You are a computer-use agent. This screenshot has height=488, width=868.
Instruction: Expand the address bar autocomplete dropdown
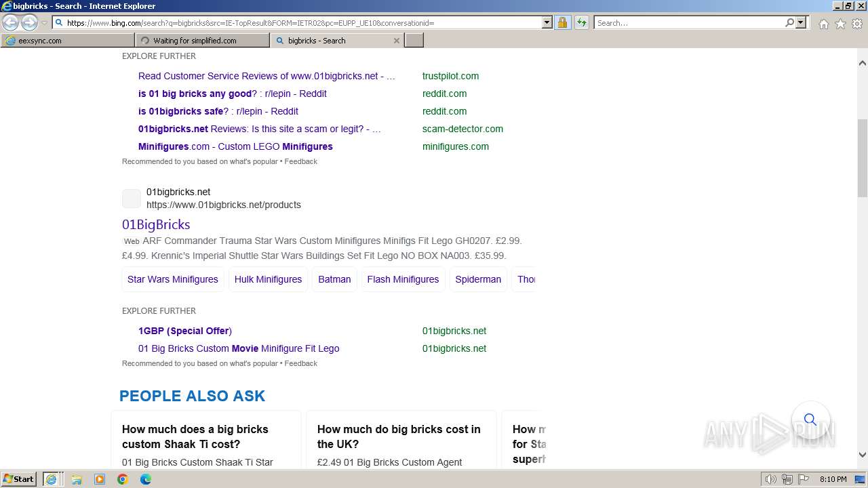point(547,22)
